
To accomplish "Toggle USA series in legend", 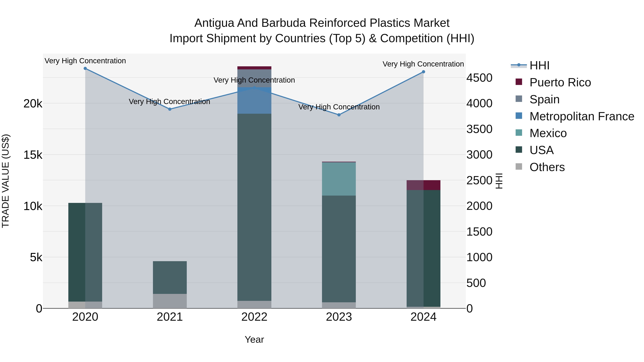I will (x=535, y=150).
